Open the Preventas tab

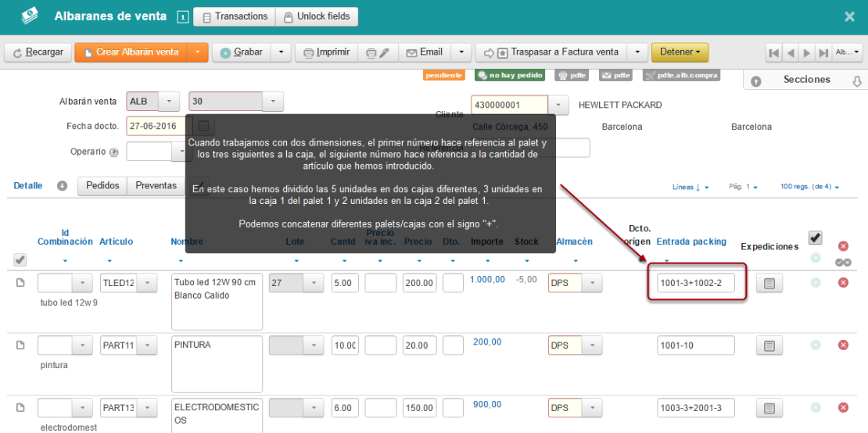[156, 186]
